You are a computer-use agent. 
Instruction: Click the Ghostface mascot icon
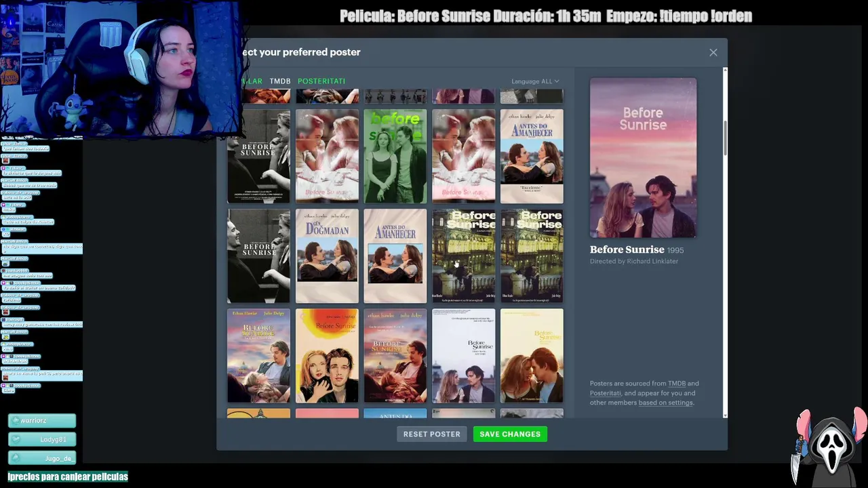pos(829,446)
